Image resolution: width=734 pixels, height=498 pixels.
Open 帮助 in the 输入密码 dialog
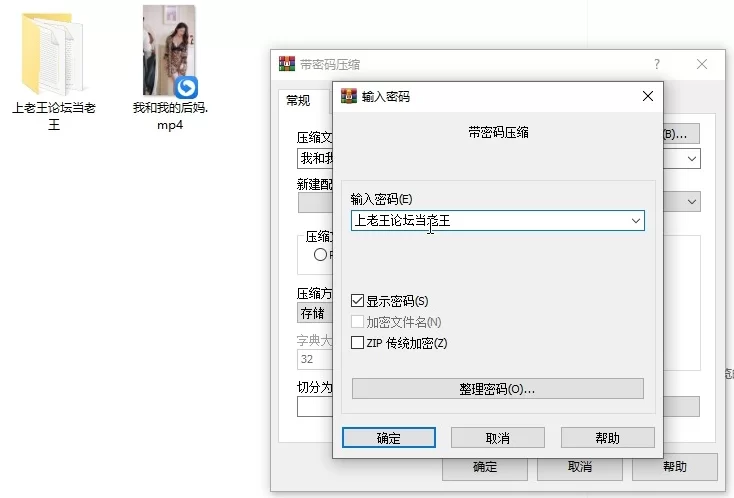(607, 438)
